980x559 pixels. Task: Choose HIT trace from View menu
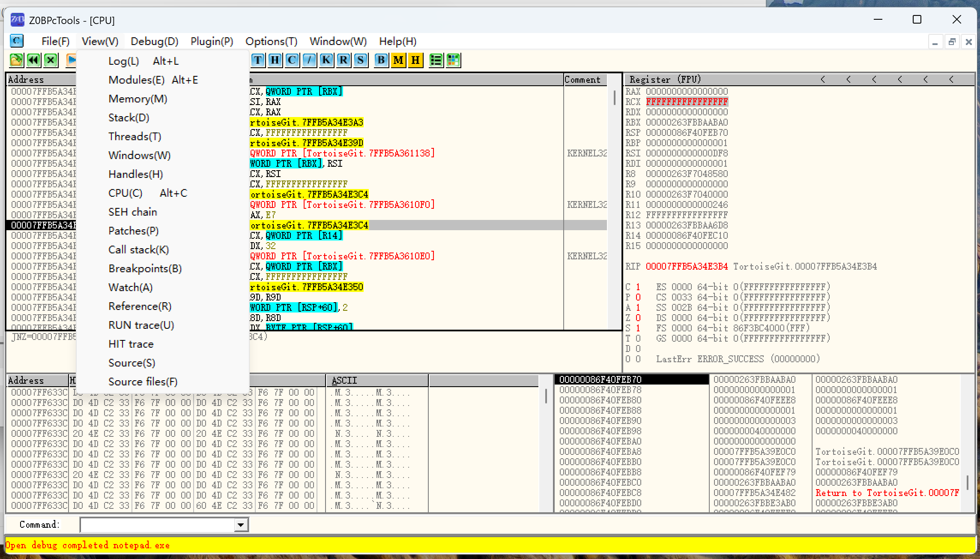tap(163, 344)
